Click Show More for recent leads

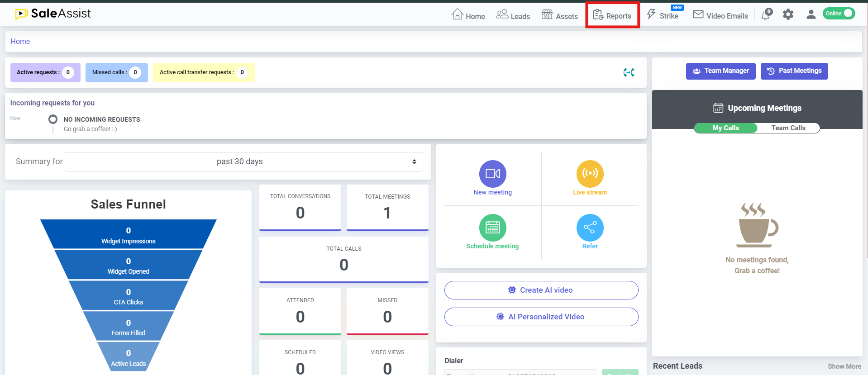click(844, 366)
